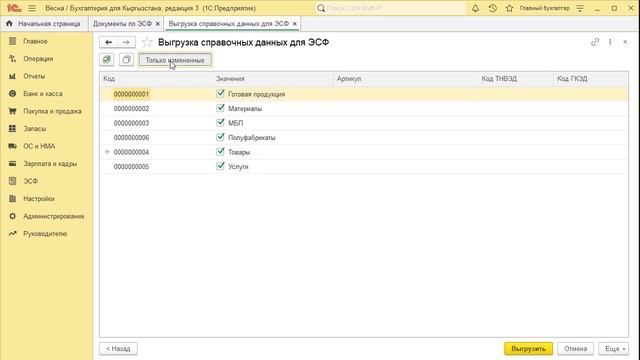Screen dimensions: 640x360
Task: Open Зарплата и кадры section
Action: (x=50, y=164)
